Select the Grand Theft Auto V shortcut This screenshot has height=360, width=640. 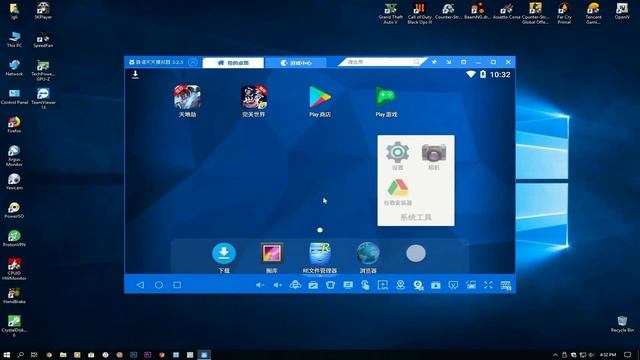[391, 13]
